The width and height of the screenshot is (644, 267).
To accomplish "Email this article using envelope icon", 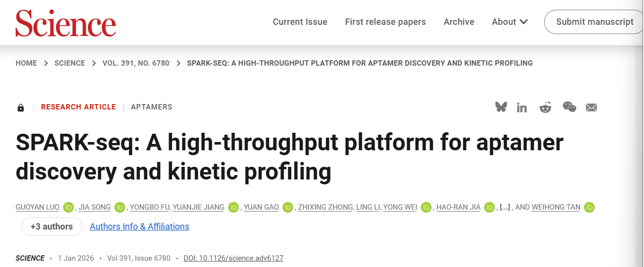I will pyautogui.click(x=591, y=107).
